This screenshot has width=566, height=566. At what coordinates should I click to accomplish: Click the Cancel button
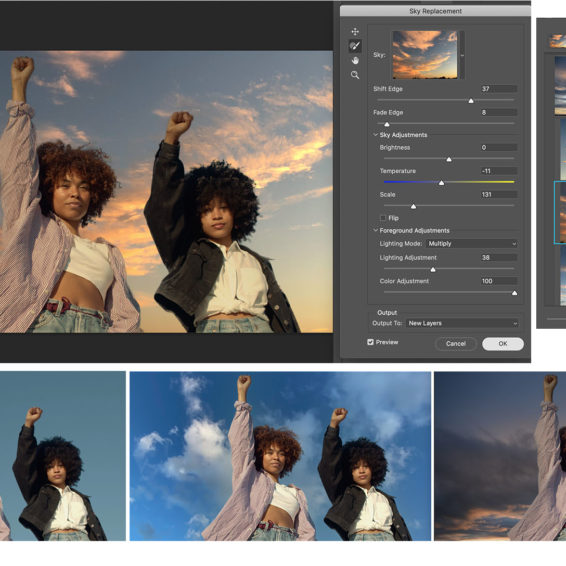tap(456, 344)
